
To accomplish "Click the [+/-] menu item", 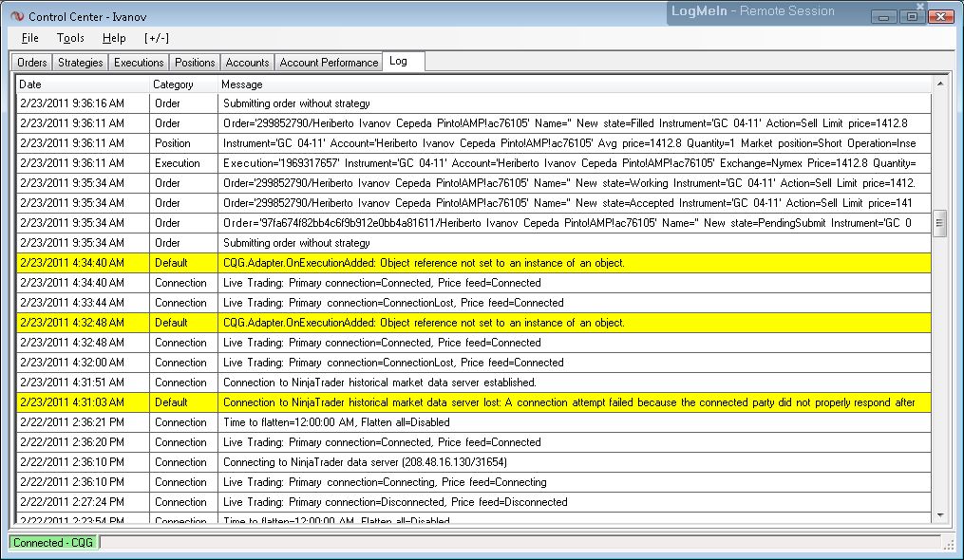I will coord(157,38).
